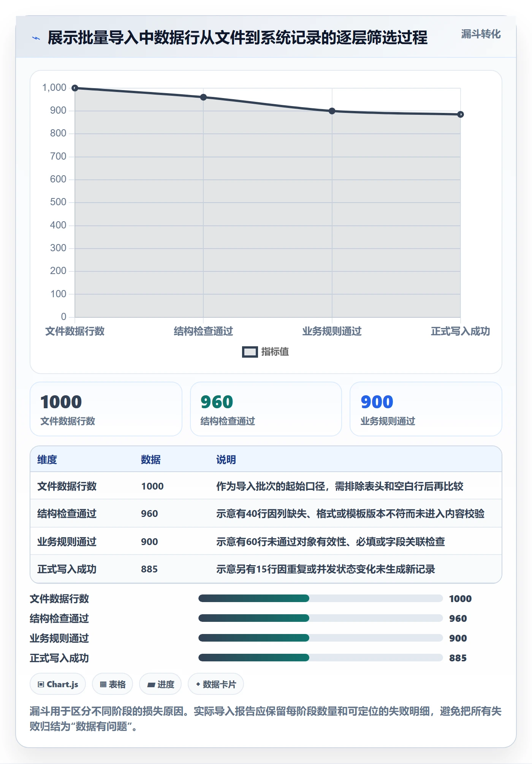Click the 指标值 legend text

coord(275,352)
